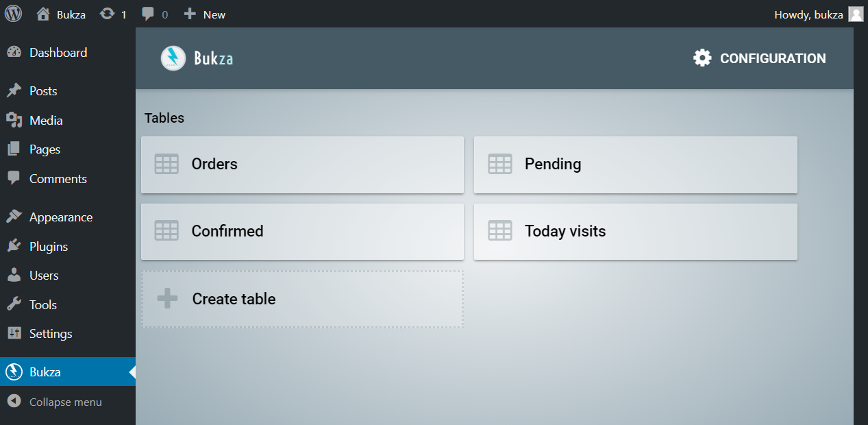Open the Appearance menu item
Viewport: 868px width, 425px height.
click(60, 217)
